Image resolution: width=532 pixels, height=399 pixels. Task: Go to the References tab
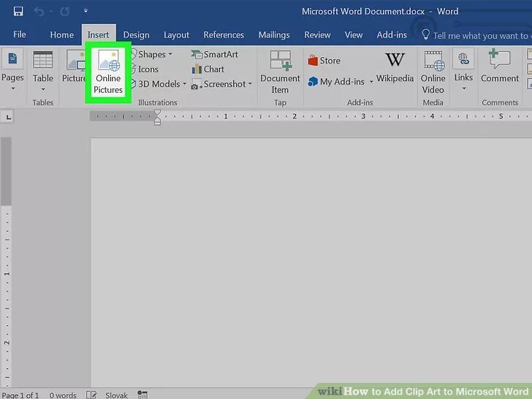click(224, 34)
